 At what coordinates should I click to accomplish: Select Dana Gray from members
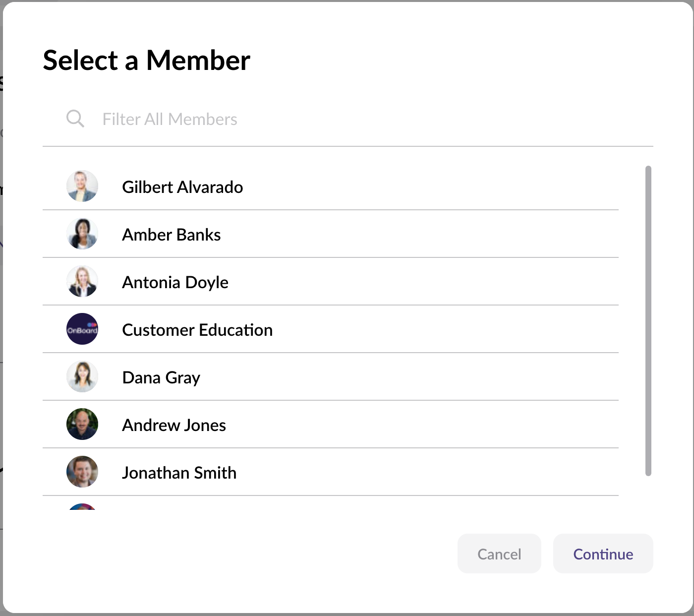tap(161, 378)
